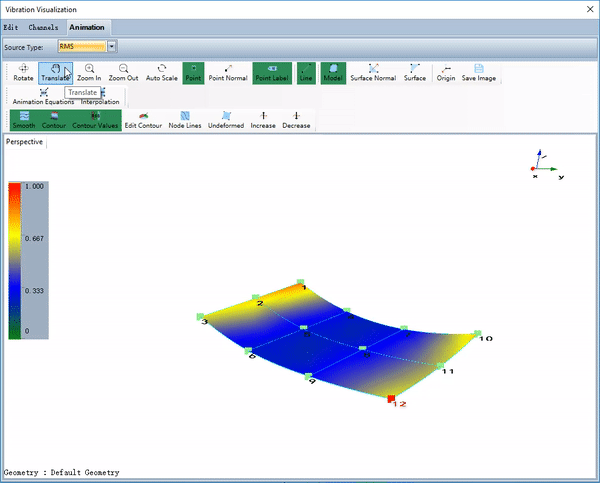Enable Surface Normal display
Viewport: 600px width, 483px height.
pyautogui.click(x=373, y=73)
